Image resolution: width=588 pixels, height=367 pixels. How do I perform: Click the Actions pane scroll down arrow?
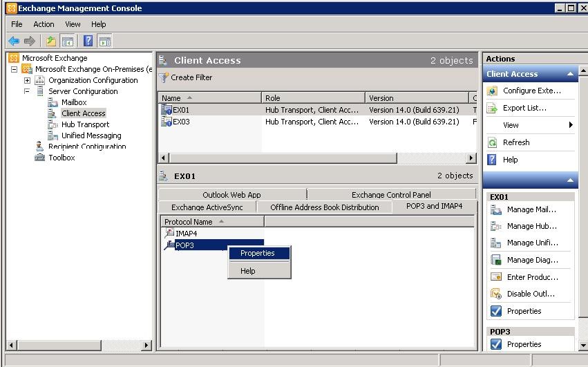583,346
